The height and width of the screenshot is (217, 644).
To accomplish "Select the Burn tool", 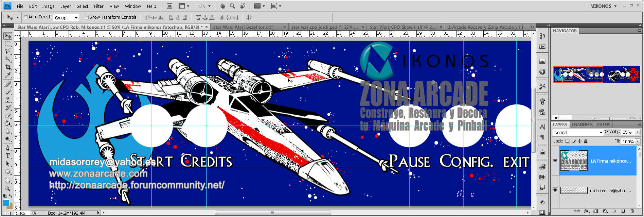I will point(8,139).
